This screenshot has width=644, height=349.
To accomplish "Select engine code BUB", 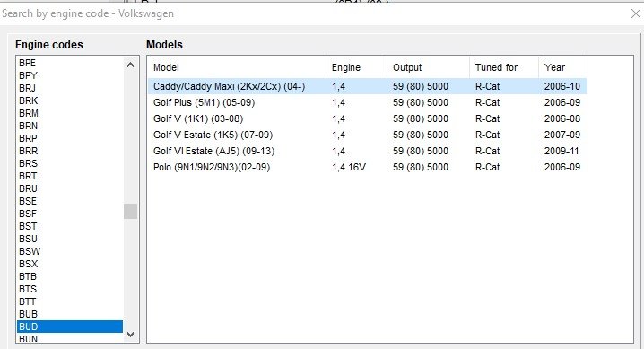I will pos(70,314).
